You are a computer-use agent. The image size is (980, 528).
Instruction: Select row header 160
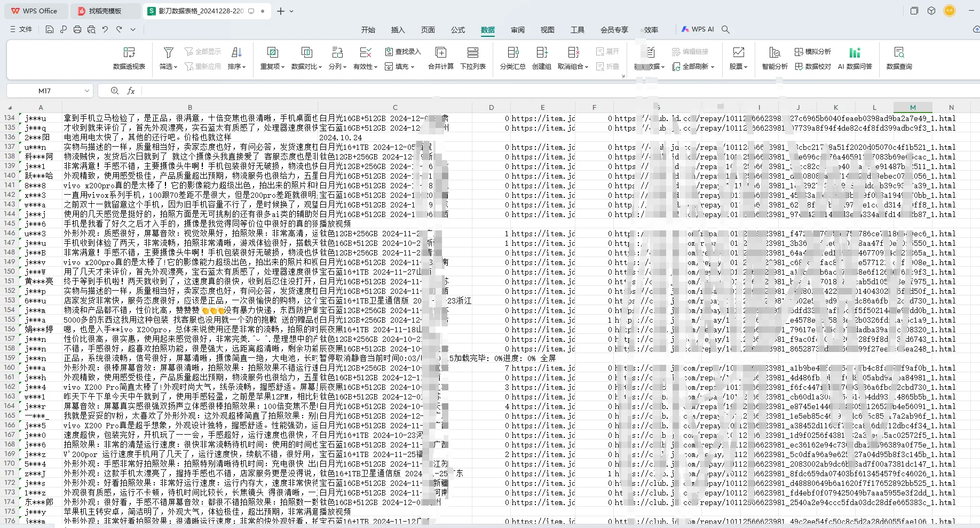(x=10, y=368)
